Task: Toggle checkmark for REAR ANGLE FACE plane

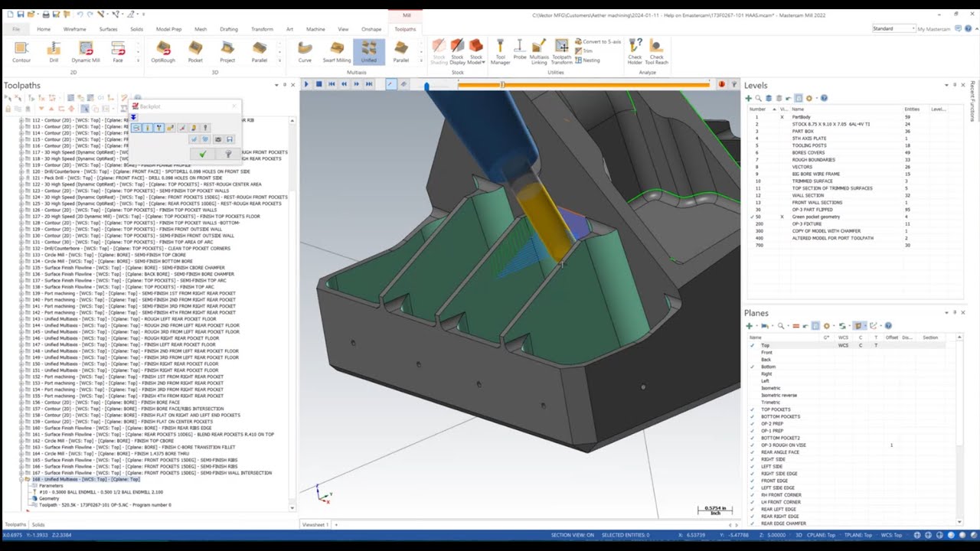Action: [753, 452]
